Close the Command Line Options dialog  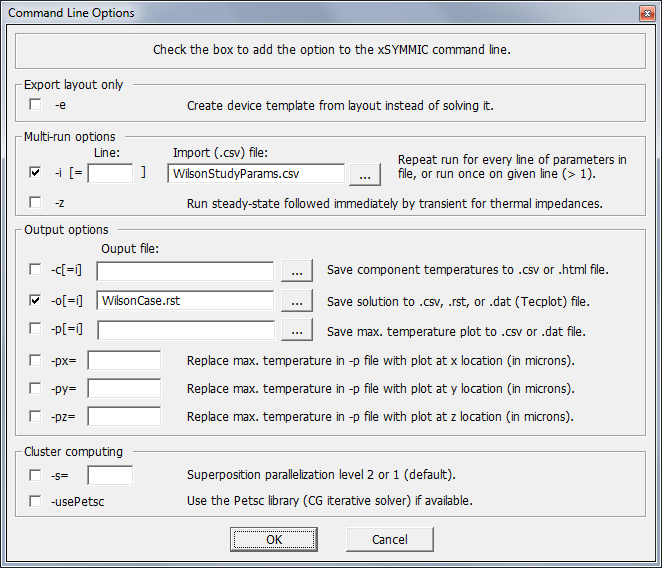click(647, 14)
